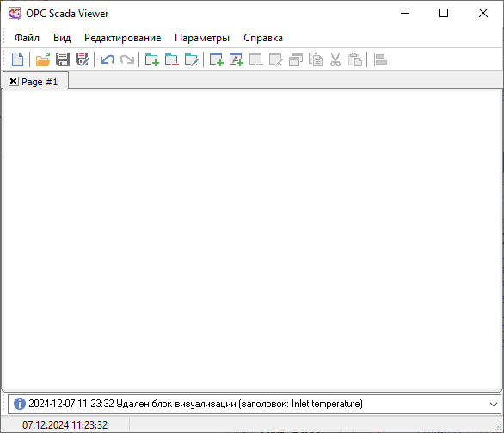
Task: Click the Save As floppy-with-pencil icon
Action: click(x=83, y=59)
